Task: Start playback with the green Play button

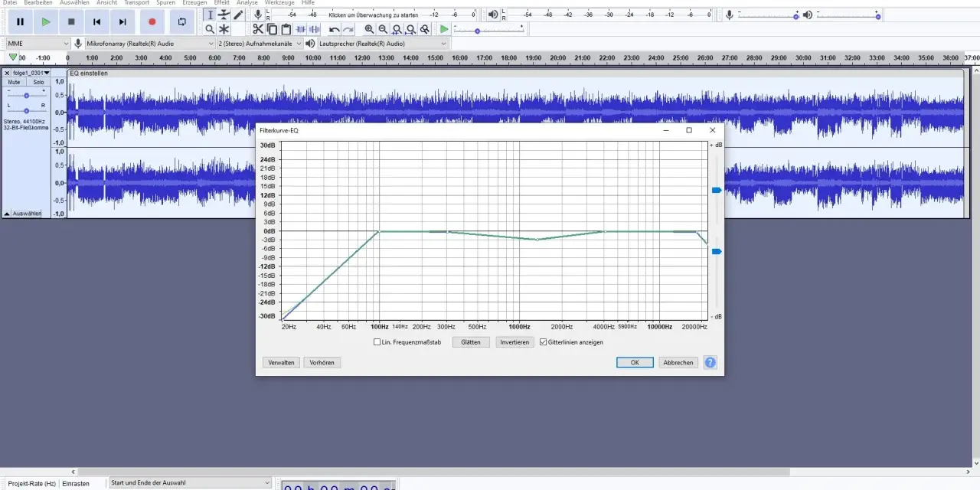Action: pos(46,22)
